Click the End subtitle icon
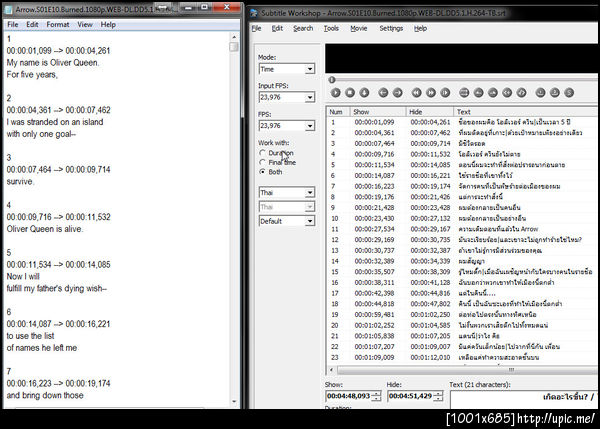 pyautogui.click(x=522, y=93)
